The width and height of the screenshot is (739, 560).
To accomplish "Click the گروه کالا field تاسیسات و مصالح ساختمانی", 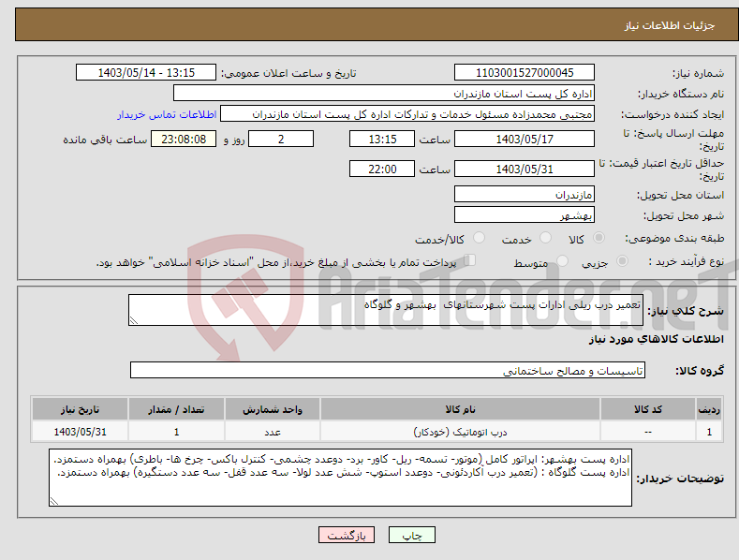I will tap(388, 371).
